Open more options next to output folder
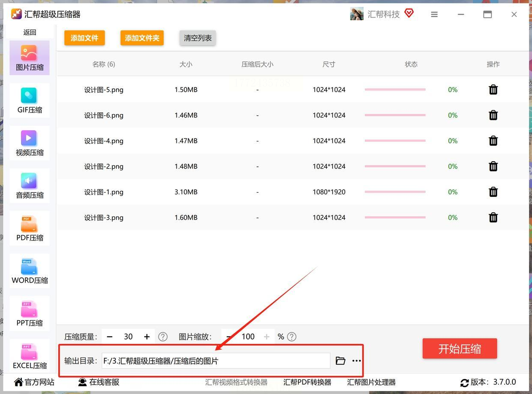Viewport: 532px width, 394px height. [356, 361]
